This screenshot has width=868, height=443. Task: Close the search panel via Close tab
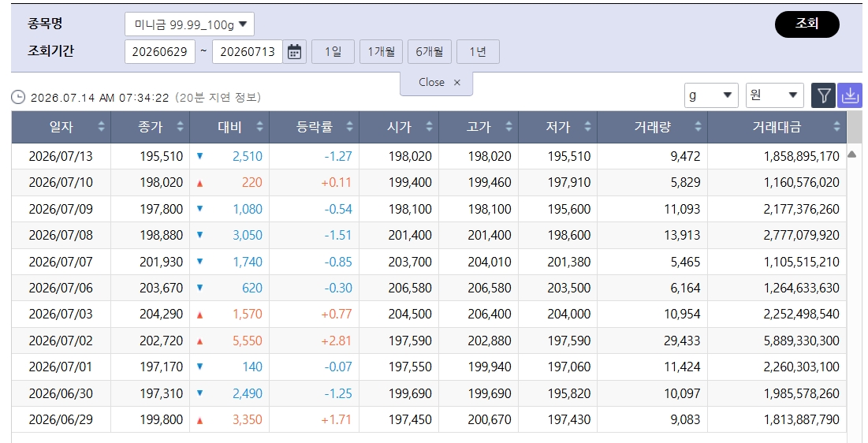[x=437, y=83]
